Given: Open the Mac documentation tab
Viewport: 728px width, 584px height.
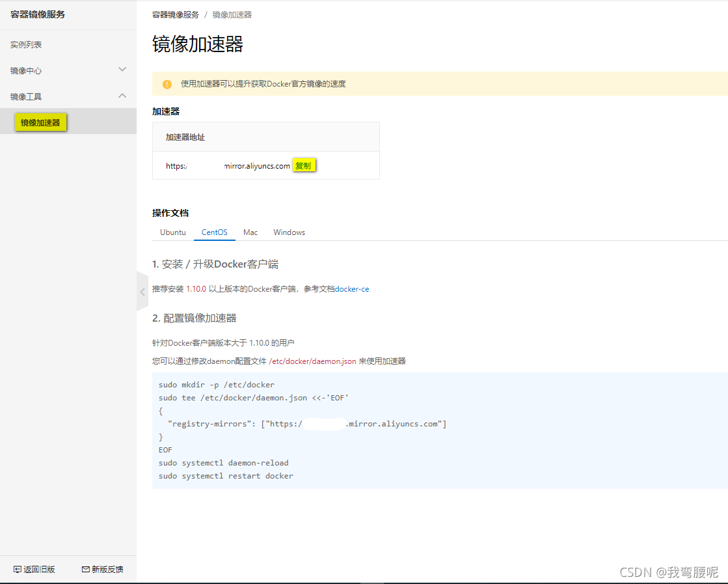Looking at the screenshot, I should coord(250,232).
